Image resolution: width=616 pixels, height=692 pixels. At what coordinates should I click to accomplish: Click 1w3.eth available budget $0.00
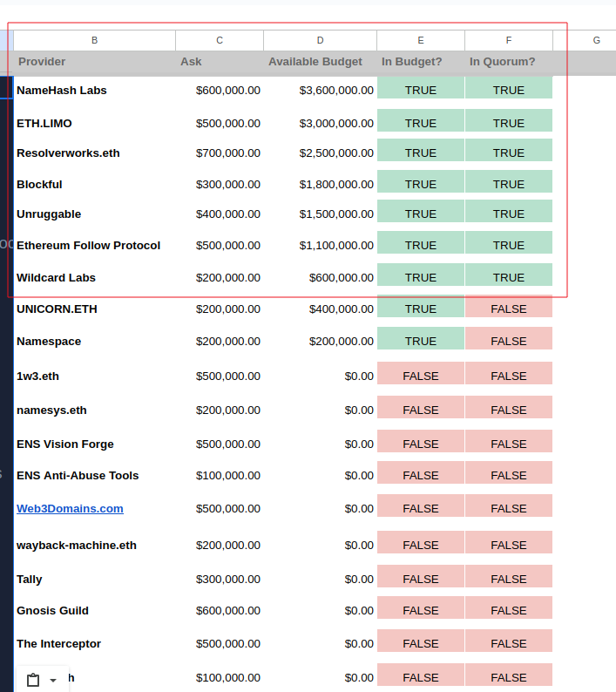(x=359, y=376)
